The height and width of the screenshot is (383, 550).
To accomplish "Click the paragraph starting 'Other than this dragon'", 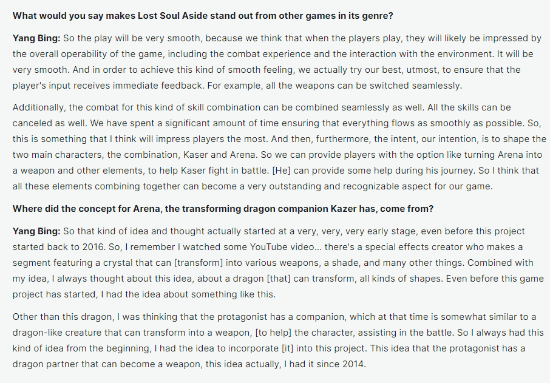I will [x=278, y=340].
